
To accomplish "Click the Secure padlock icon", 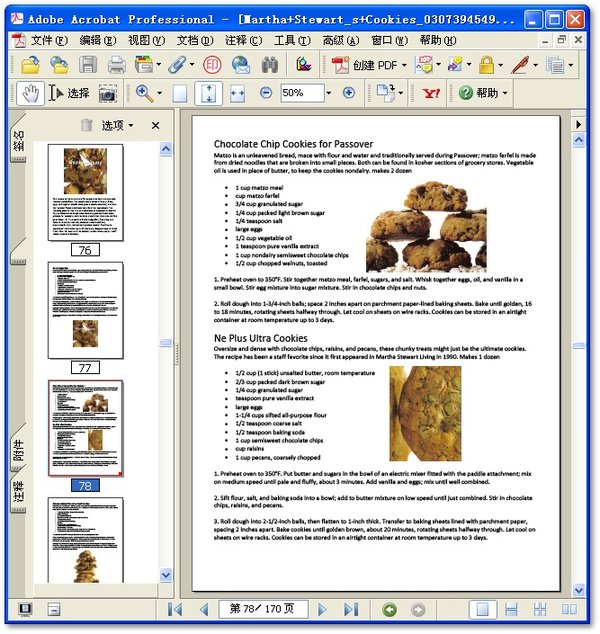I will click(x=486, y=65).
